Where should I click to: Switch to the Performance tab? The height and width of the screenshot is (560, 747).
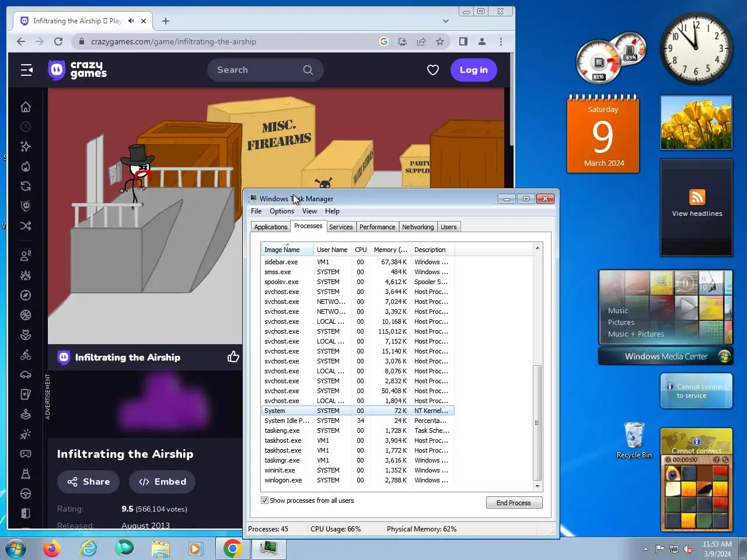(x=377, y=227)
